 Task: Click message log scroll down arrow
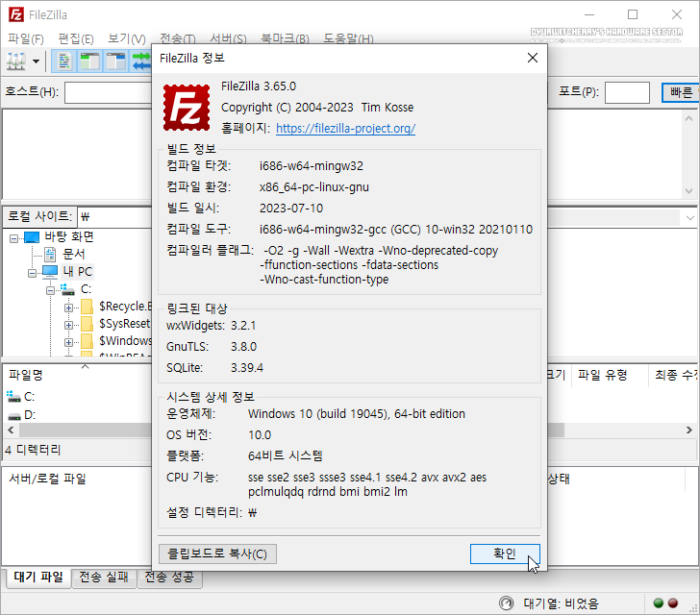[688, 191]
